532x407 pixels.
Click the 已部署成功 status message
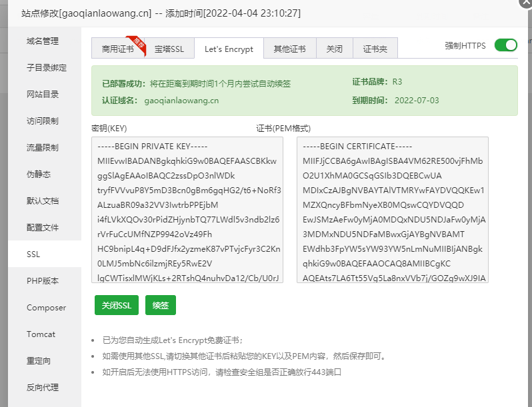click(x=197, y=84)
